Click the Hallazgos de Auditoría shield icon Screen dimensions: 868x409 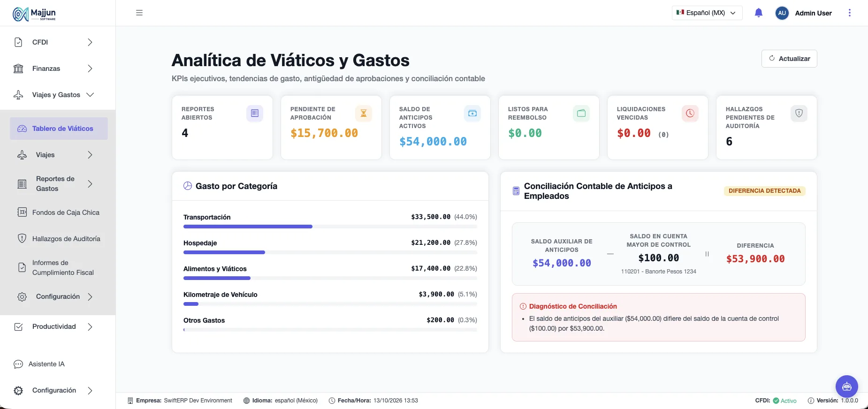click(22, 239)
